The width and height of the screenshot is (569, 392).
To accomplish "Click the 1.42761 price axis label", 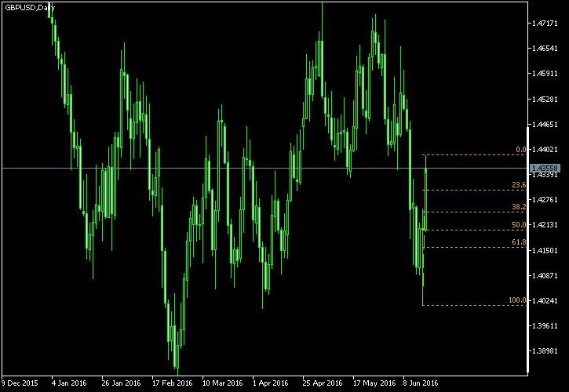I will pos(545,200).
